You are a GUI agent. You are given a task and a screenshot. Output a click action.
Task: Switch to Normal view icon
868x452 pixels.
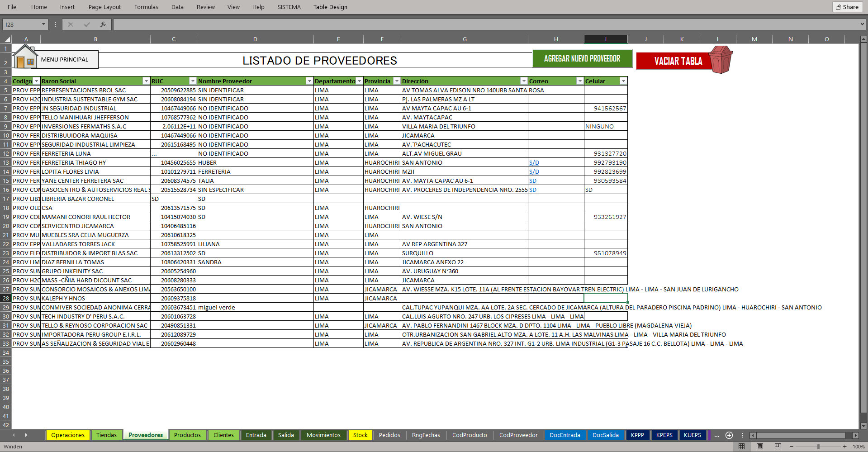(x=742, y=447)
